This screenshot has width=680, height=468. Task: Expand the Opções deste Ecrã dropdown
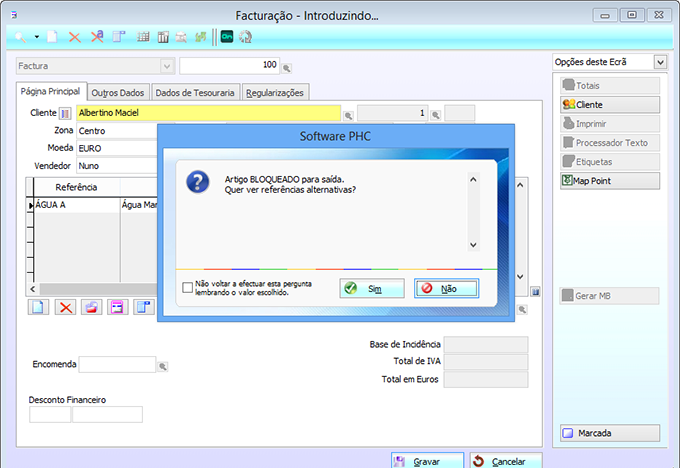click(660, 62)
